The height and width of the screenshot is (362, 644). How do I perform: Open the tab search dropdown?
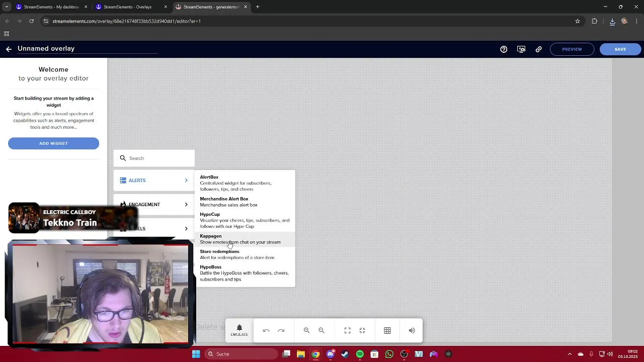[x=6, y=7]
